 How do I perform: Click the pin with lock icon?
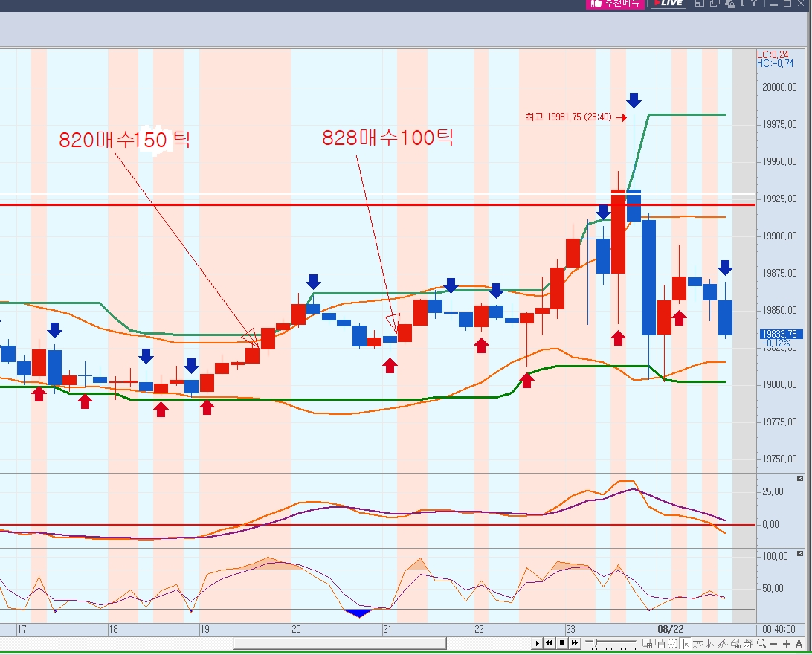click(x=730, y=4)
